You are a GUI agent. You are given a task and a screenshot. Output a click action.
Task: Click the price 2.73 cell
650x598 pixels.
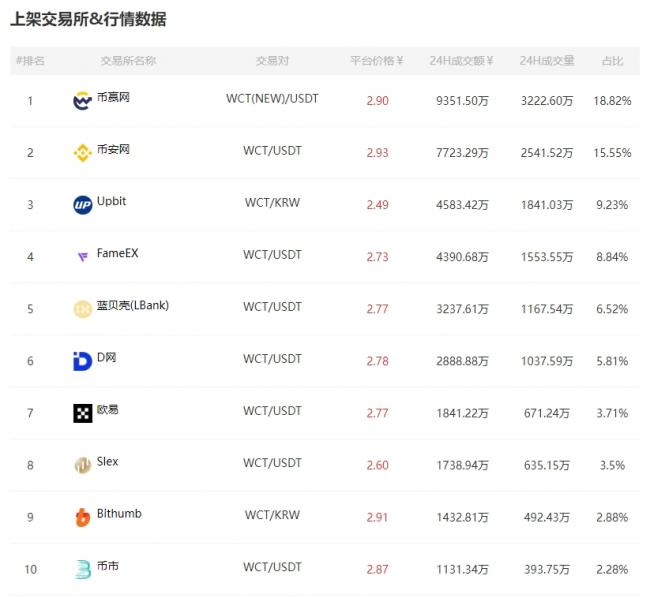point(377,257)
